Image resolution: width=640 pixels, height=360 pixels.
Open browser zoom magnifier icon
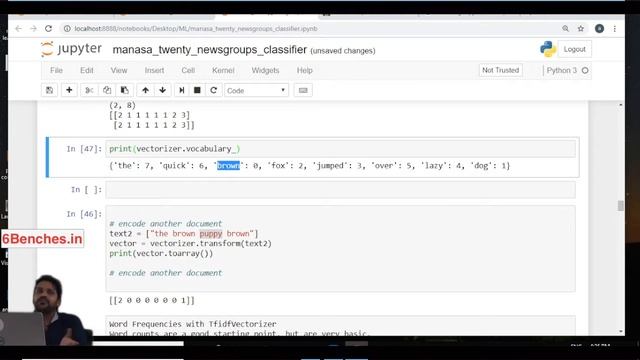(565, 29)
